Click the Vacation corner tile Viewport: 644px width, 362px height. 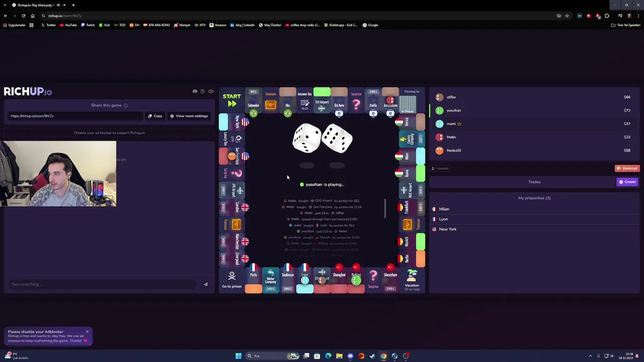(x=412, y=280)
